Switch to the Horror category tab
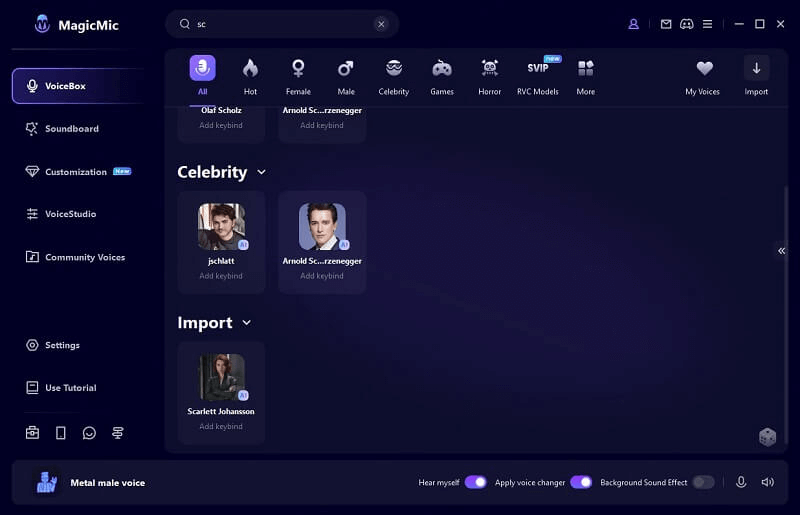800x515 pixels. click(x=489, y=76)
